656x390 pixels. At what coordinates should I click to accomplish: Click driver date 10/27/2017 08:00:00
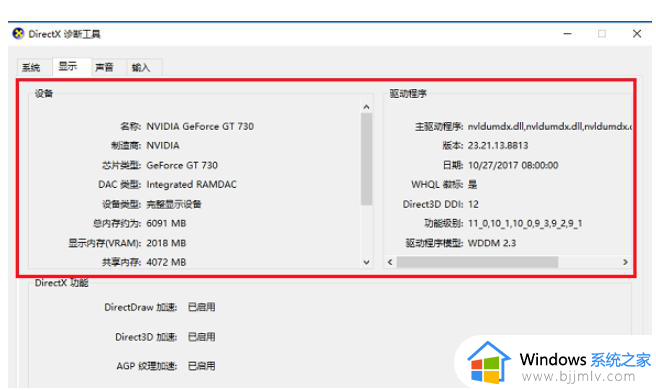pyautogui.click(x=513, y=165)
